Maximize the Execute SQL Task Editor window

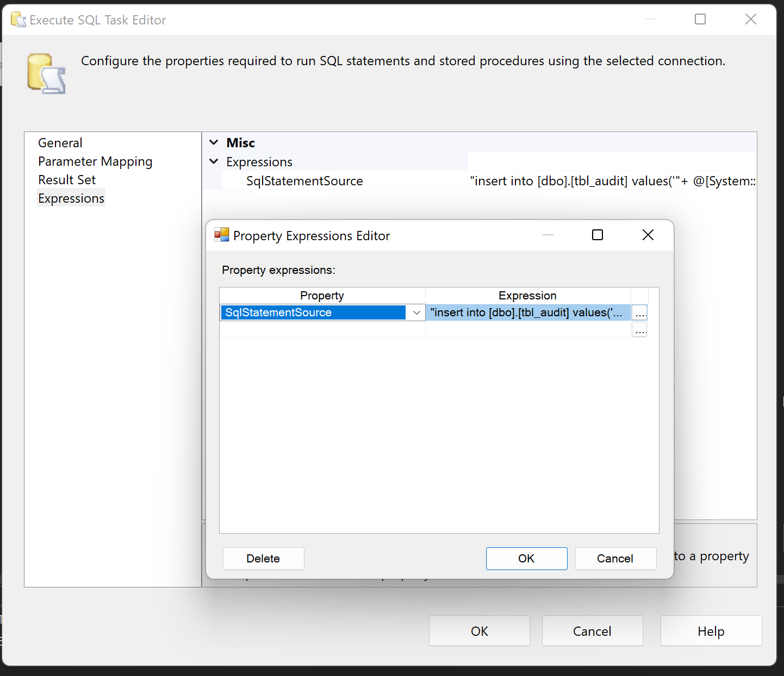(700, 20)
